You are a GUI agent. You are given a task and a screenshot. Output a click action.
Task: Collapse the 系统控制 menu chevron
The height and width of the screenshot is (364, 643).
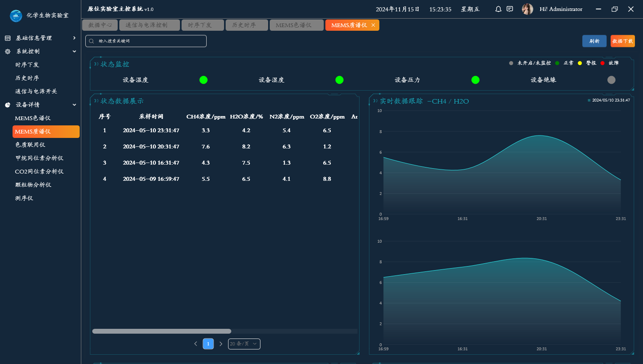(x=74, y=51)
